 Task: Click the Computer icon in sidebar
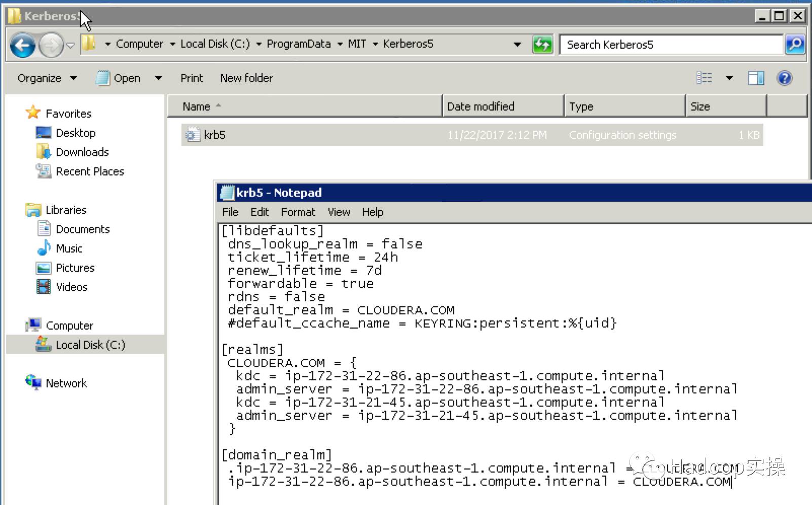[33, 324]
